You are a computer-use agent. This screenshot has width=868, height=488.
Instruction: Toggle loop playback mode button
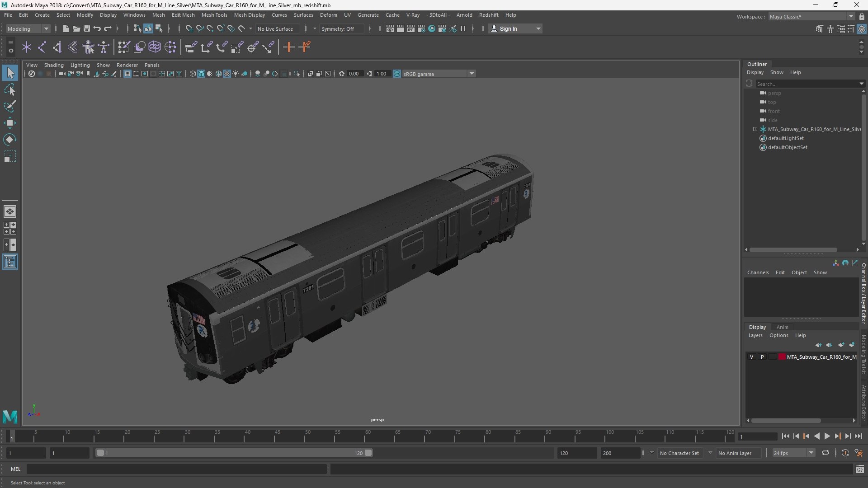pos(826,453)
